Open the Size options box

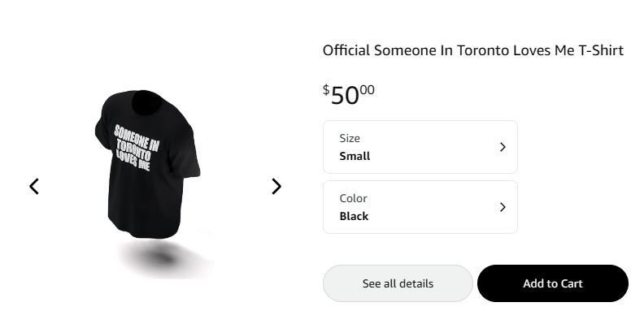420,147
